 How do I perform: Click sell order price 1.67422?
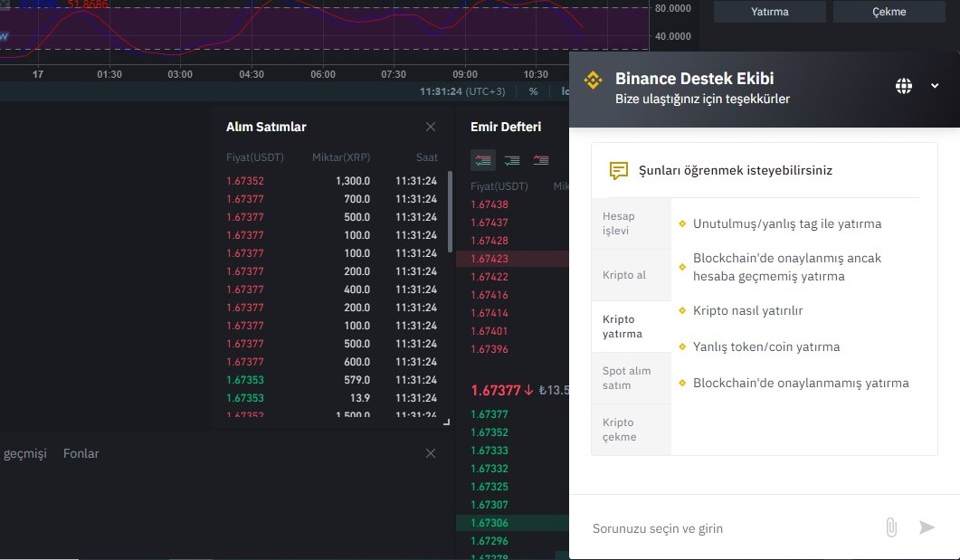(490, 277)
